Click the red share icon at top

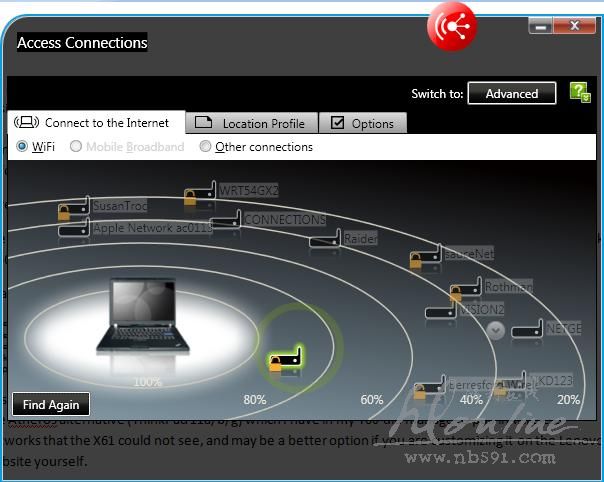(451, 27)
